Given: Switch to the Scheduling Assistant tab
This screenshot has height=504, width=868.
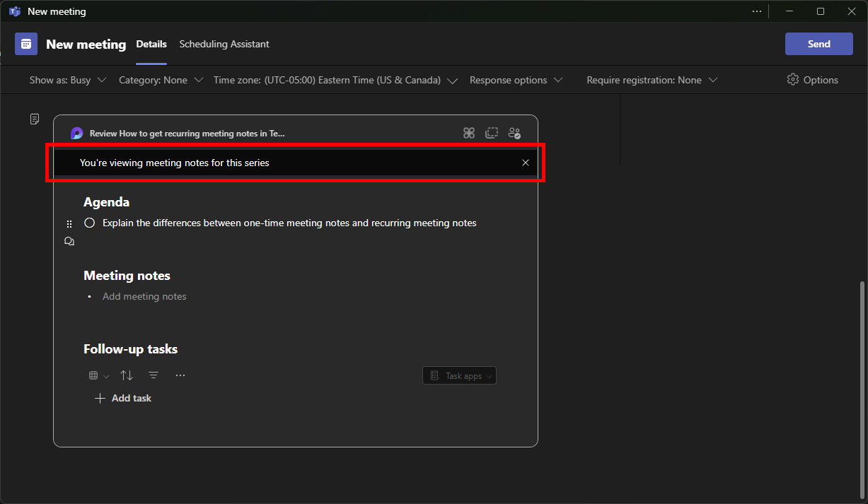Looking at the screenshot, I should [x=224, y=44].
